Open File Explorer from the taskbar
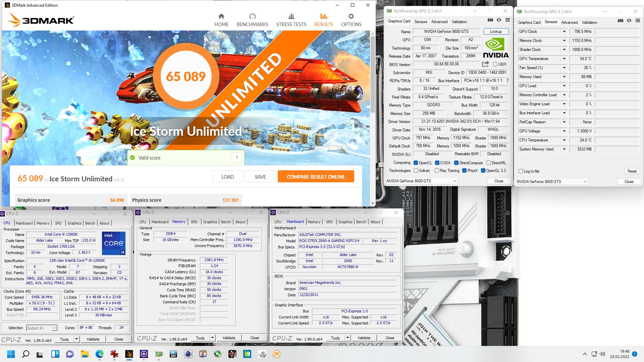This screenshot has height=362, width=644. [85, 354]
